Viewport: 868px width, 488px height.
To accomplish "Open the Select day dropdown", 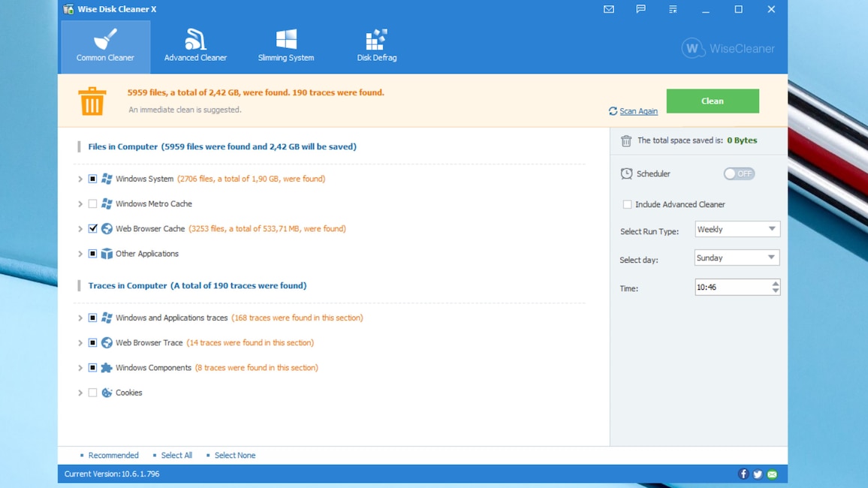I will point(737,258).
